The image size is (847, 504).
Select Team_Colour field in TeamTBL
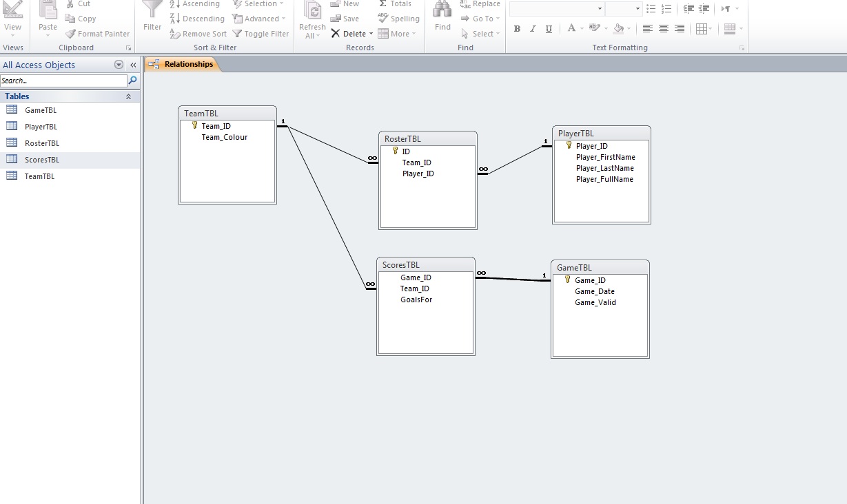tap(225, 137)
